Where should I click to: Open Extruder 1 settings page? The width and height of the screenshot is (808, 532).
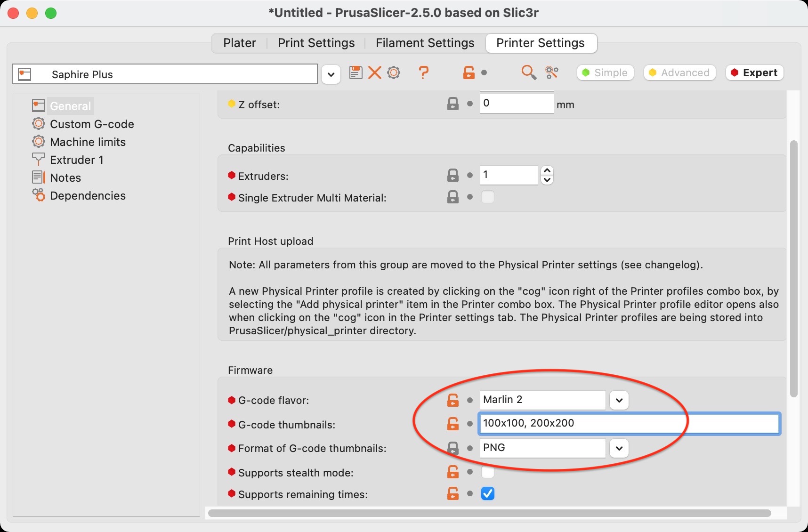tap(76, 160)
